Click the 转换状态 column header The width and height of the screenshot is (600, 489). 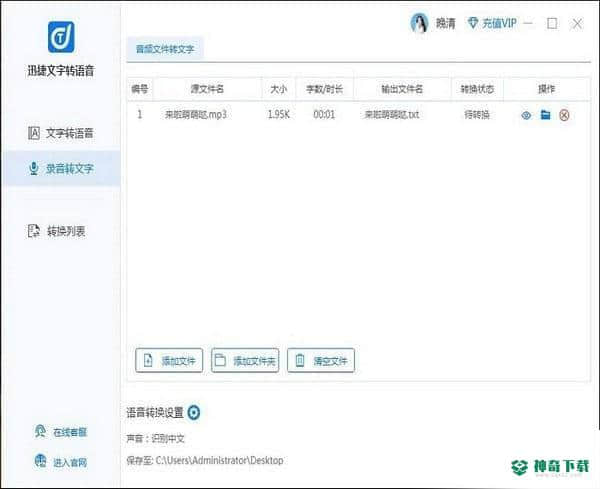click(x=477, y=89)
